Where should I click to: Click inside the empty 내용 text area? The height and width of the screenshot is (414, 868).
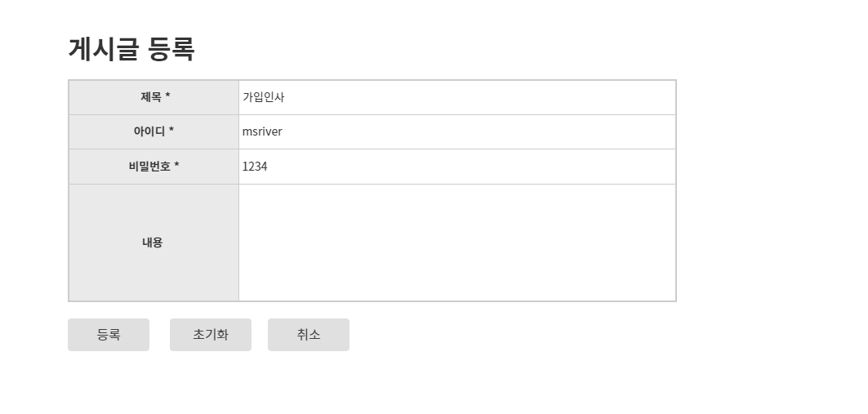point(457,243)
